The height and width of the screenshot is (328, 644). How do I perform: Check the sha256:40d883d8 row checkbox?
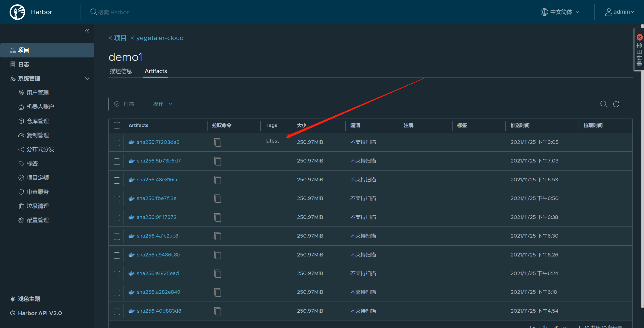click(x=117, y=312)
